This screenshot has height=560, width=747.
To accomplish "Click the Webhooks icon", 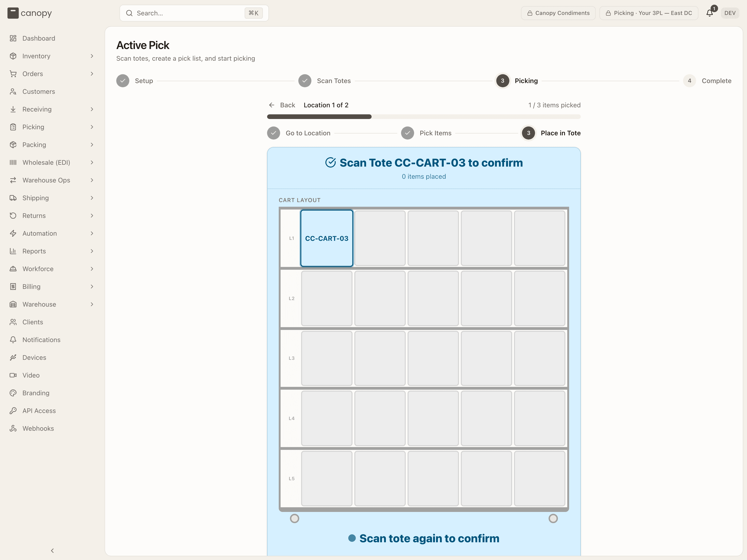I will pyautogui.click(x=13, y=428).
